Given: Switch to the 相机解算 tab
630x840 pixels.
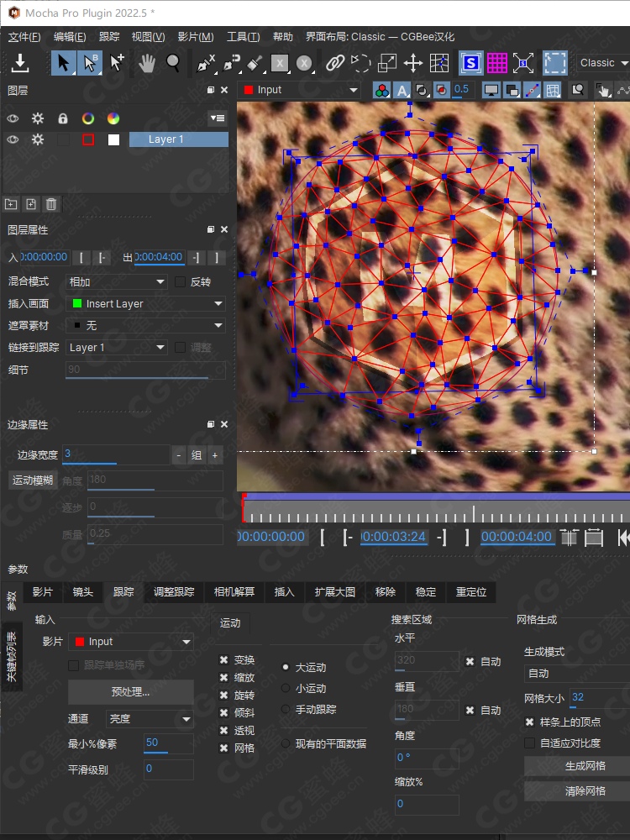Looking at the screenshot, I should 234,592.
